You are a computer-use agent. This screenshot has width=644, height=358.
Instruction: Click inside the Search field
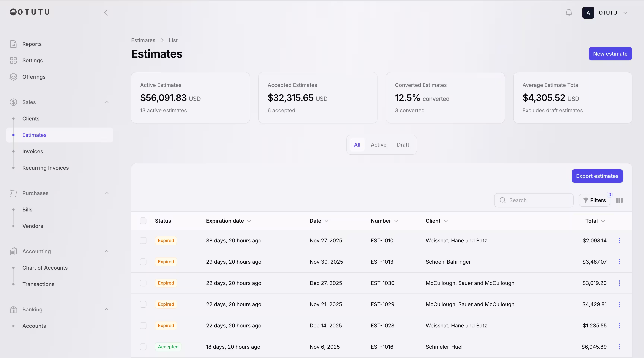(534, 200)
